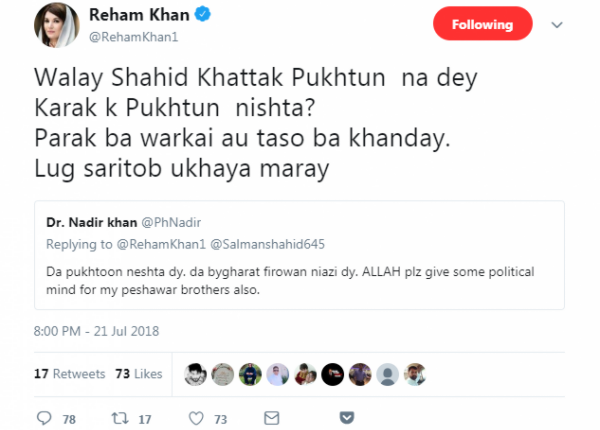600x430 pixels.
Task: Click the first liker's avatar
Action: (x=197, y=374)
